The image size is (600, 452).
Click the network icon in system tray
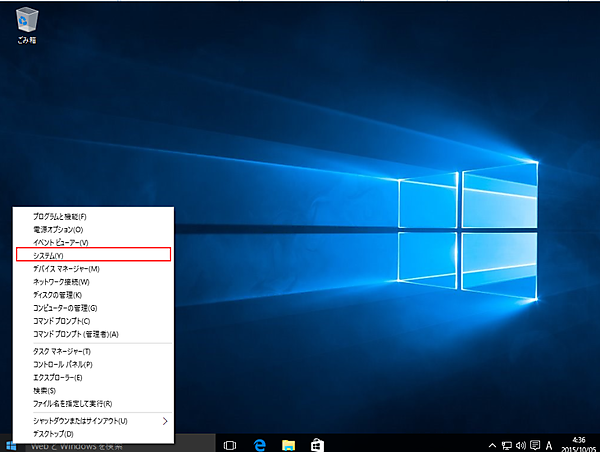506,444
